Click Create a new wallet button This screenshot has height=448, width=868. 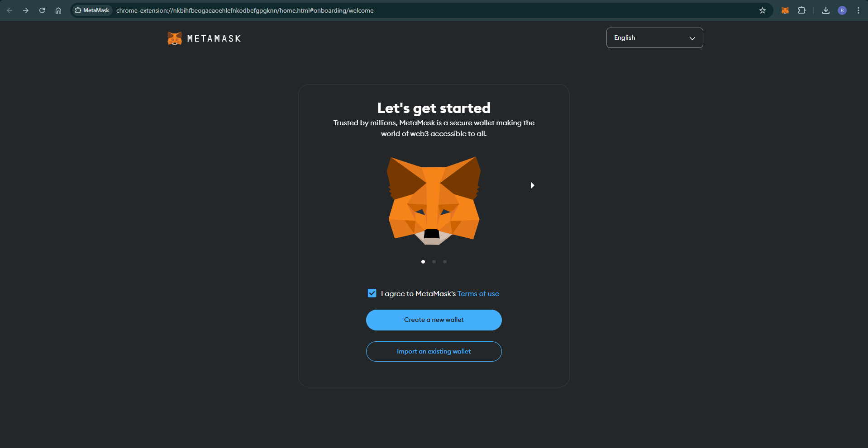pyautogui.click(x=434, y=320)
